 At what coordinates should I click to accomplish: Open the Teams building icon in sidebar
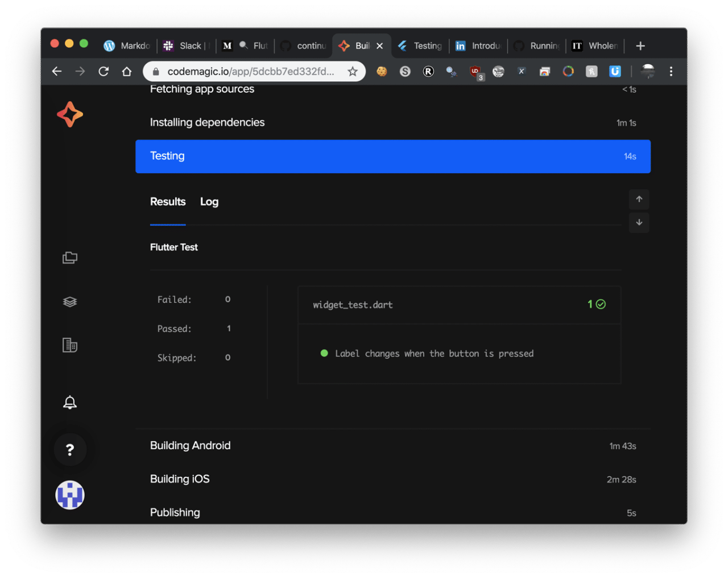[x=70, y=345]
